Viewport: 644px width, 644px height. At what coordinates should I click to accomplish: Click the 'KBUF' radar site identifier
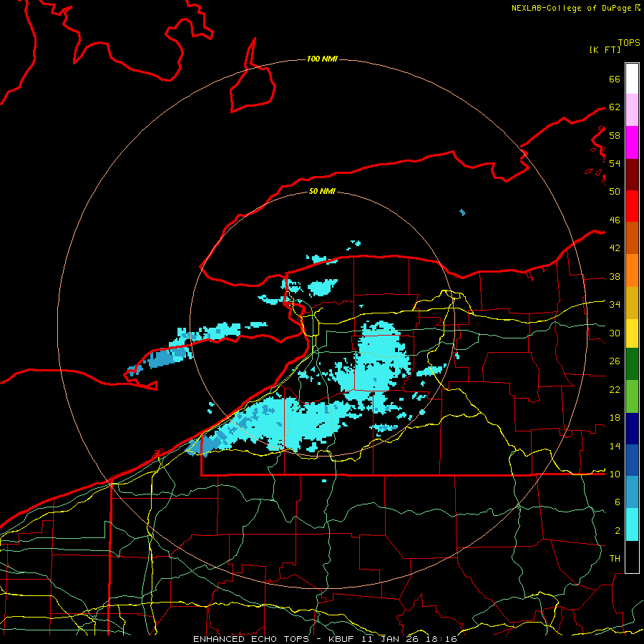click(x=343, y=639)
